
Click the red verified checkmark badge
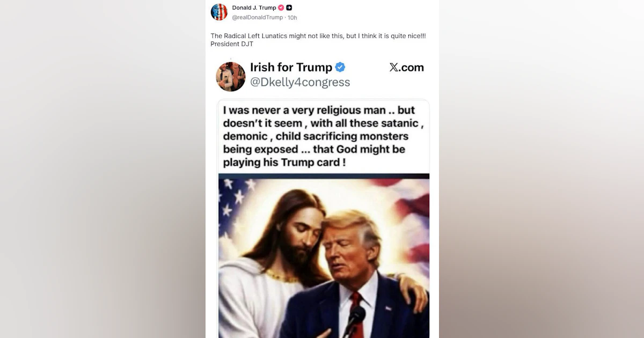coord(281,8)
